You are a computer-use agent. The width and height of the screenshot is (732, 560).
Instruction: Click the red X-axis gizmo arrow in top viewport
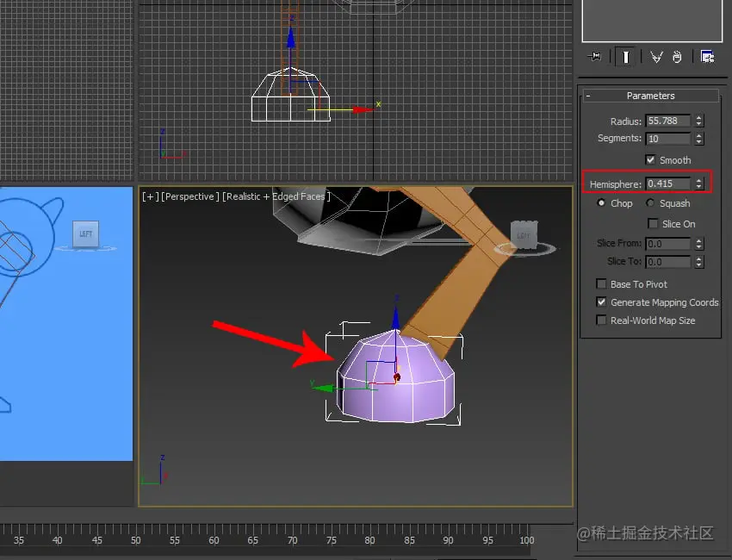pos(364,109)
